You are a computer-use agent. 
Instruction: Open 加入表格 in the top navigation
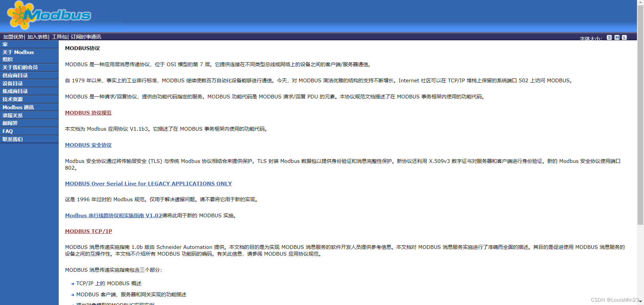click(x=37, y=37)
